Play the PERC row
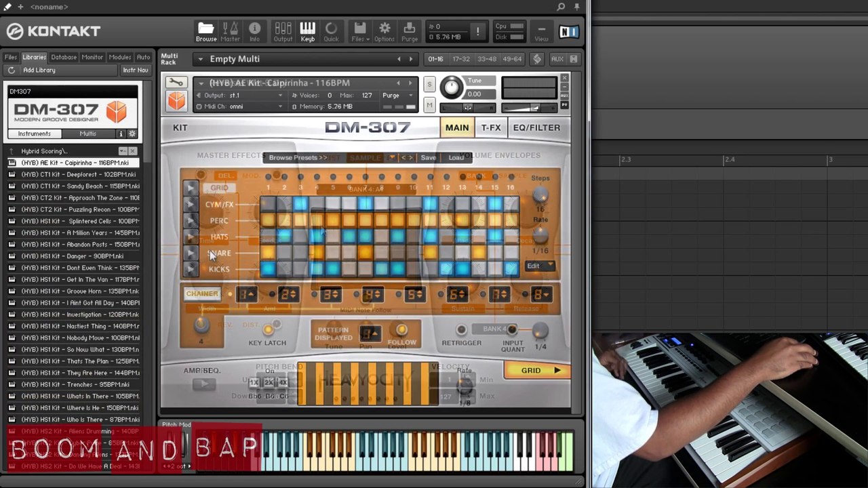Viewport: 868px width, 488px height. tap(191, 220)
